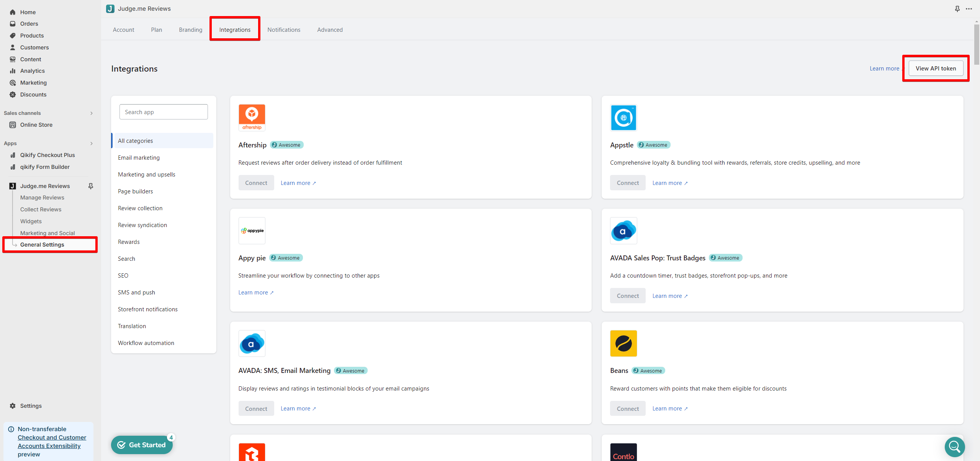Connect the Appstle integration
Viewport: 980px width, 461px height.
[628, 183]
